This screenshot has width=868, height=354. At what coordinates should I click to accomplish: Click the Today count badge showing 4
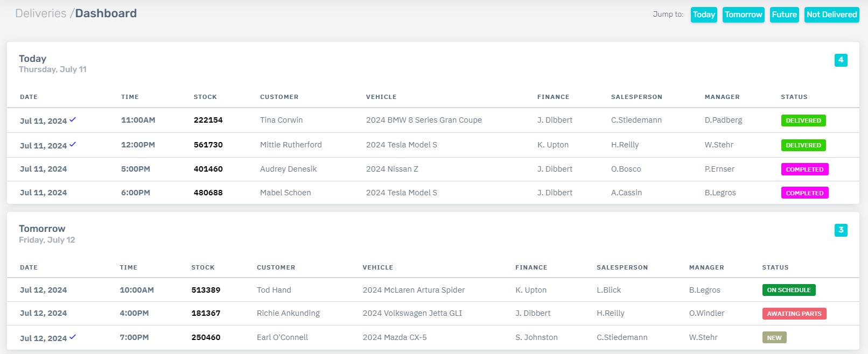841,60
